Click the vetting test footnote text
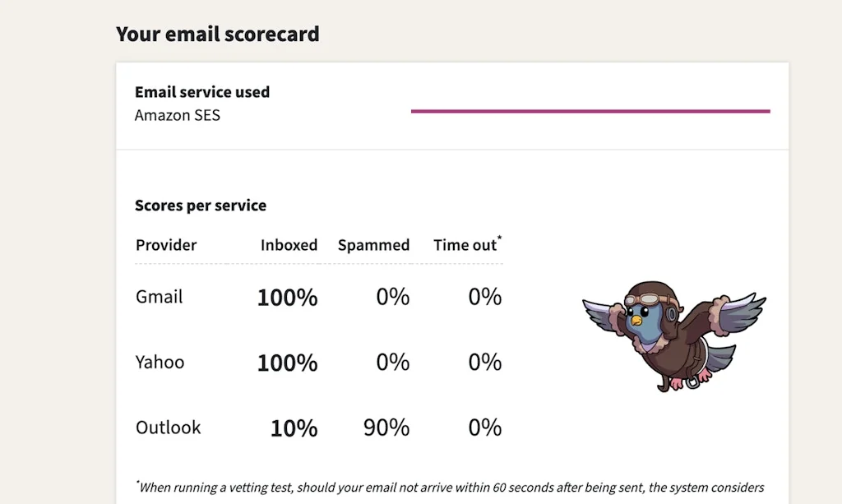 450,488
